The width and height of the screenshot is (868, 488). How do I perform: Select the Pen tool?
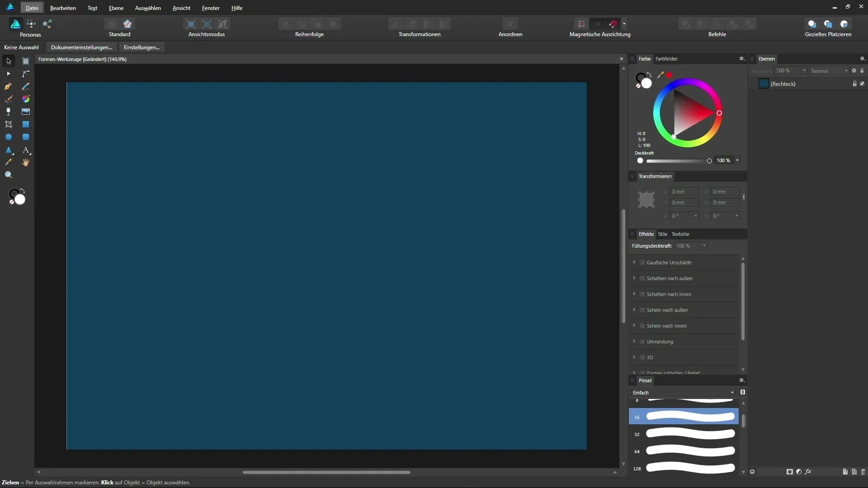click(9, 86)
